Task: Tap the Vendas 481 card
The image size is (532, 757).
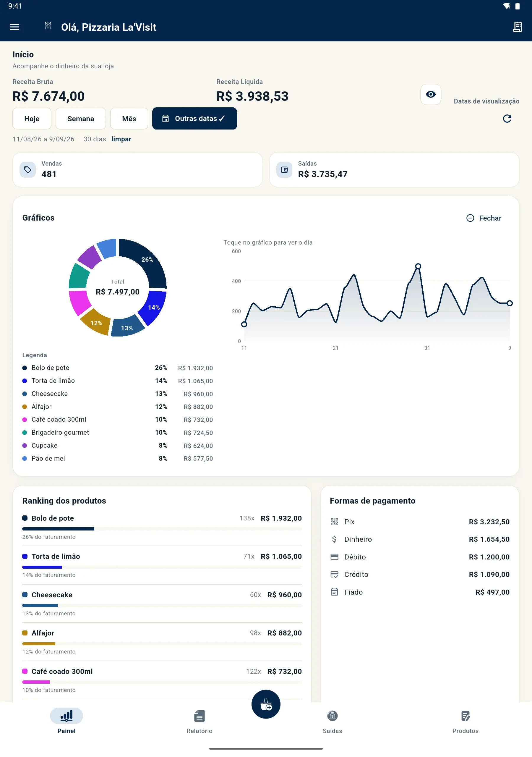Action: [137, 170]
